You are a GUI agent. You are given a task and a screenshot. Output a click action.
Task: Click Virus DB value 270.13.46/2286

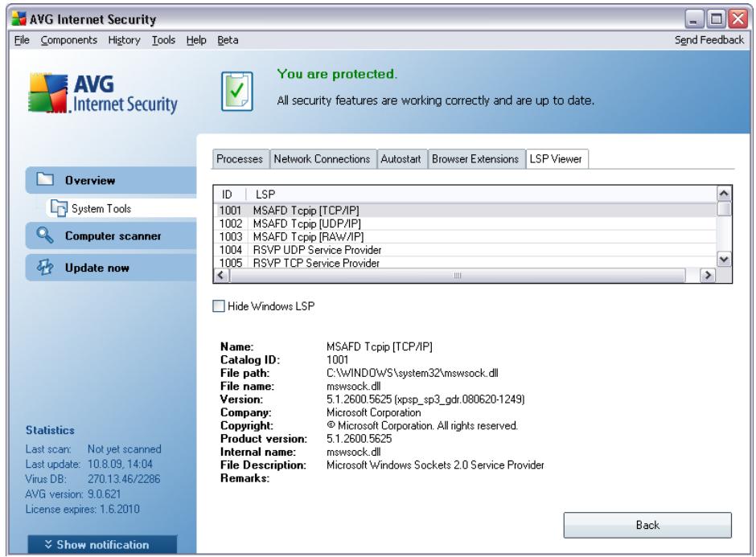tap(124, 479)
